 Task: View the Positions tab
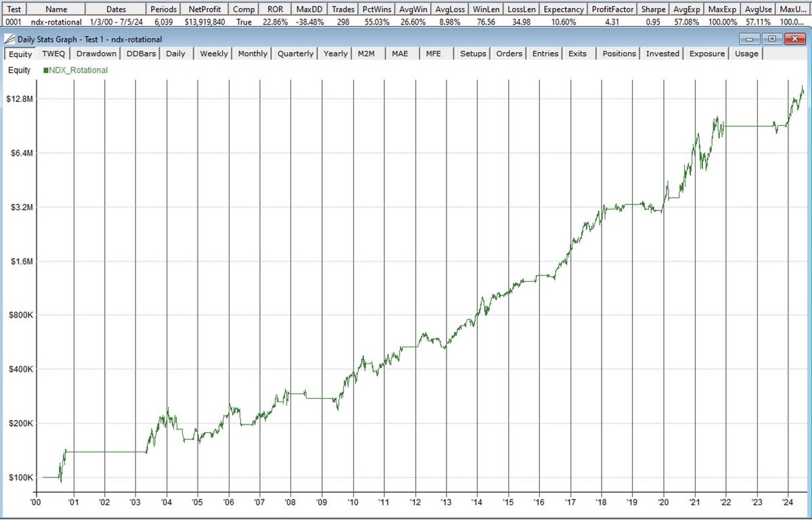pos(618,53)
